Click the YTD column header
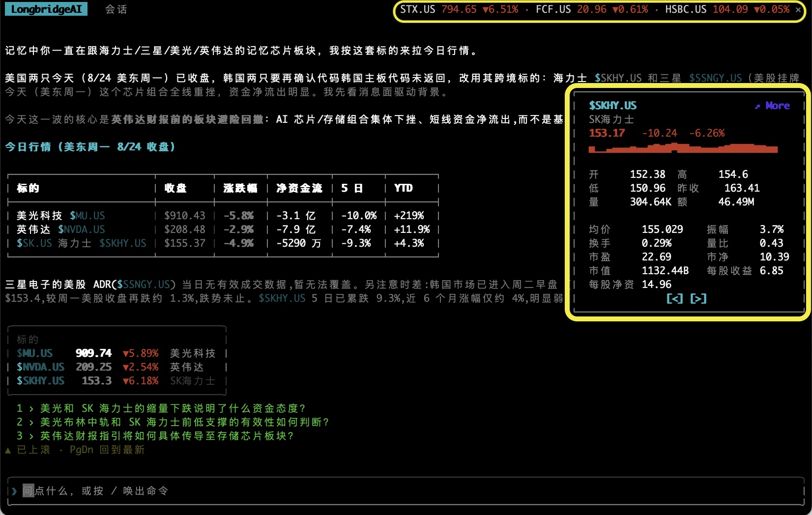812x515 pixels. pos(404,188)
